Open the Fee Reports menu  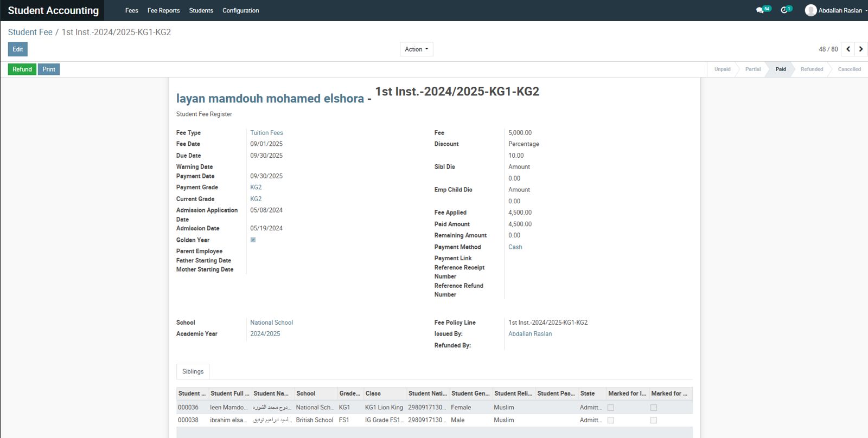[x=163, y=10]
